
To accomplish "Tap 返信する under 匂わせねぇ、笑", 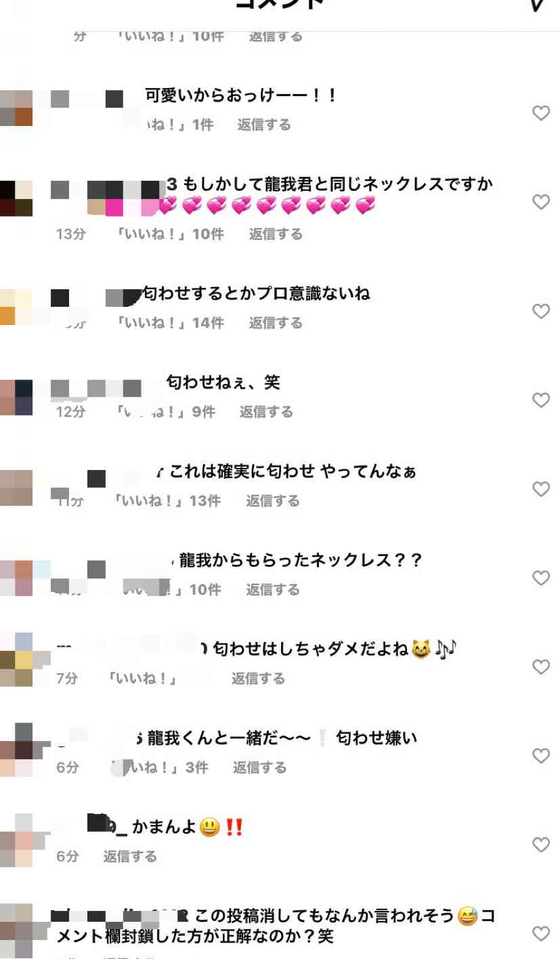I will (x=266, y=412).
